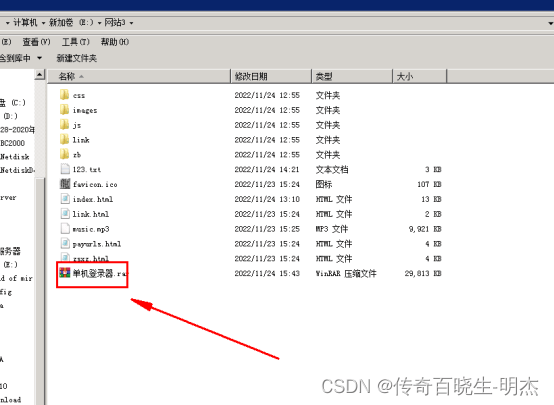
Task: Open the 帮助(H) menu
Action: pos(115,42)
